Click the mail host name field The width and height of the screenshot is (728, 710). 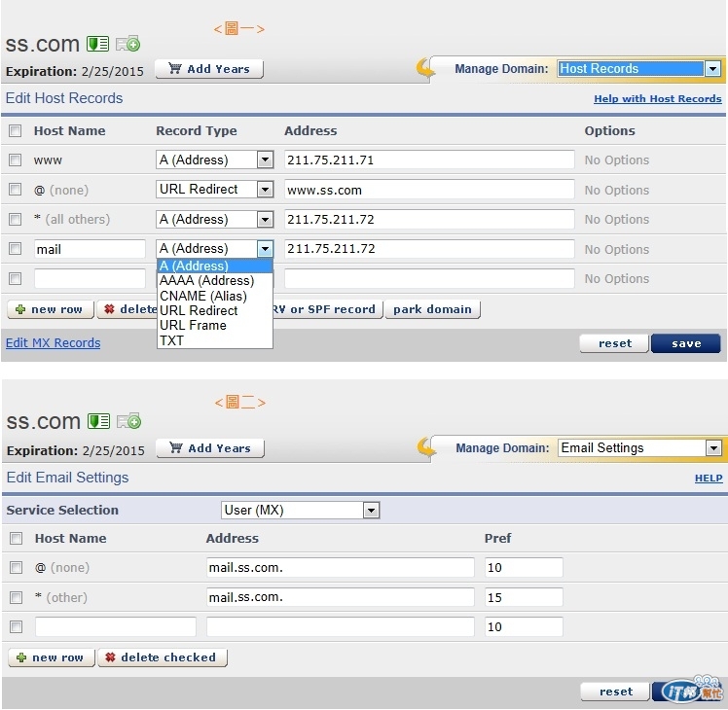click(x=90, y=249)
